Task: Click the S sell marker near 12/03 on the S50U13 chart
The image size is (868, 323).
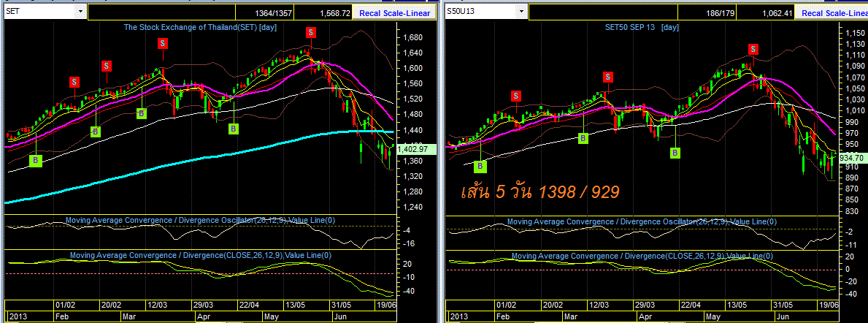Action: [x=608, y=77]
